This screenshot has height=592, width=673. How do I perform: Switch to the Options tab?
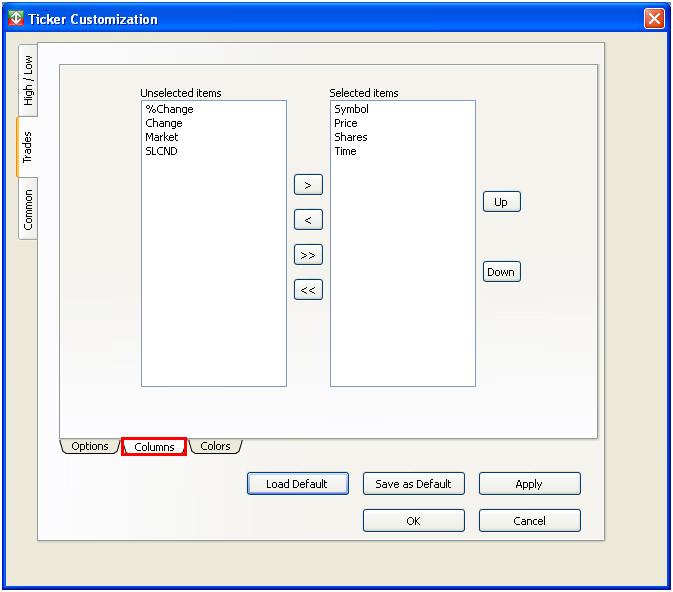click(90, 446)
